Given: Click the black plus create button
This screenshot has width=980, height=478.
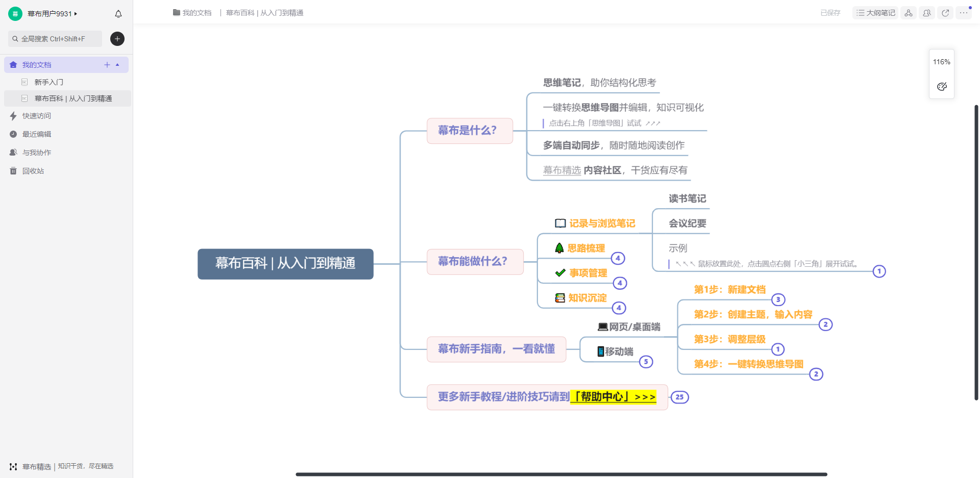Looking at the screenshot, I should point(117,39).
